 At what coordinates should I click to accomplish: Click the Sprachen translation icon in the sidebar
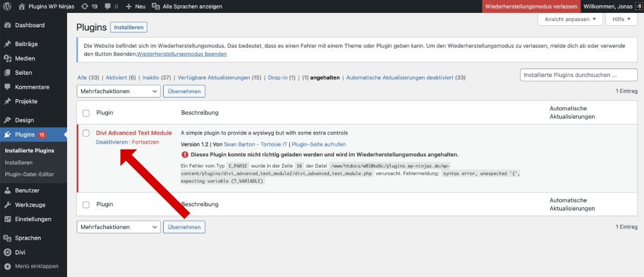[8, 238]
